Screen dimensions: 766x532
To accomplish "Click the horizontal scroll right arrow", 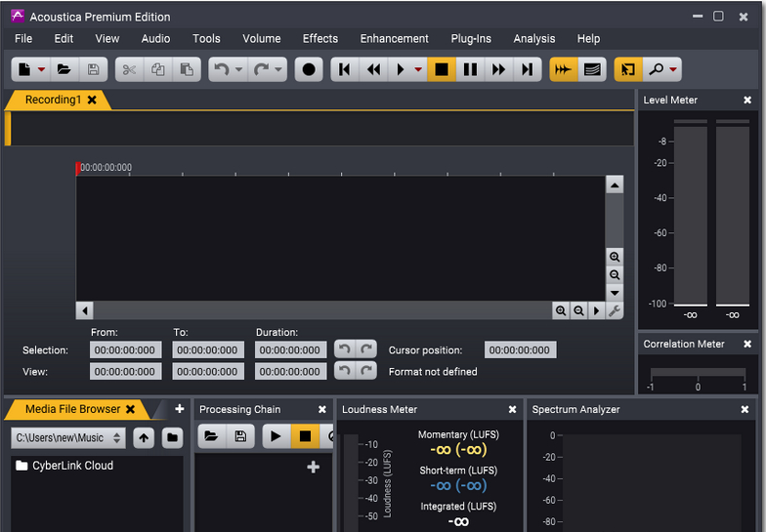I will point(596,310).
